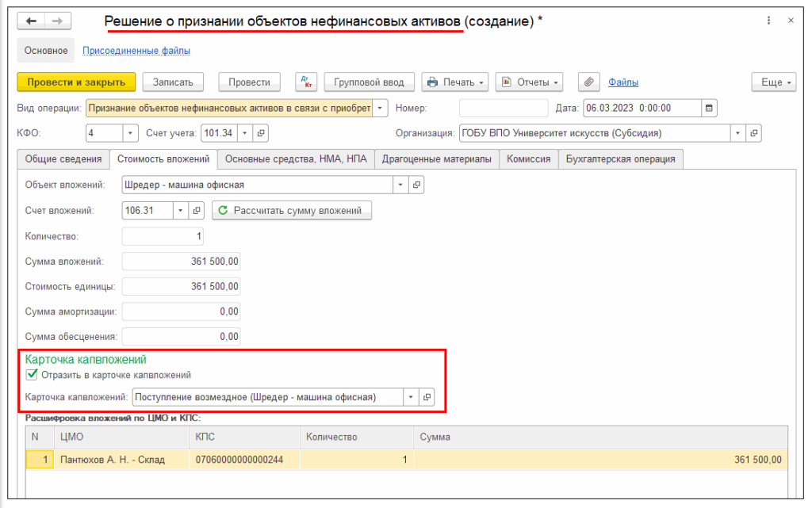Image resolution: width=812 pixels, height=508 pixels.
Task: Click the Провести button
Action: [249, 82]
